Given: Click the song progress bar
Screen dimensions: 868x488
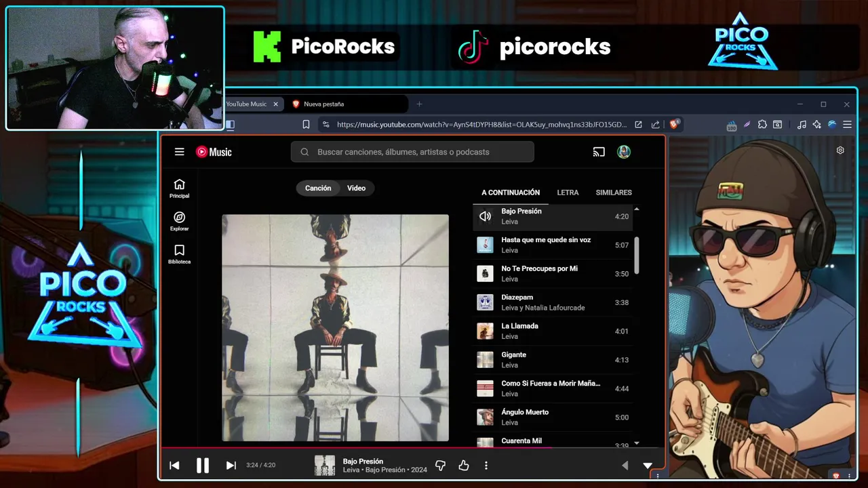Looking at the screenshot, I should tap(413, 447).
